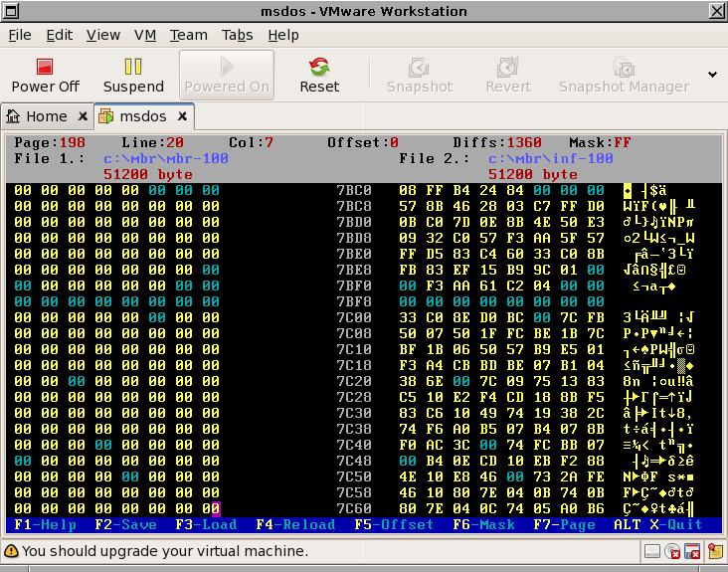Click the hex address 7BF8
This screenshot has width=728, height=572.
click(x=354, y=301)
